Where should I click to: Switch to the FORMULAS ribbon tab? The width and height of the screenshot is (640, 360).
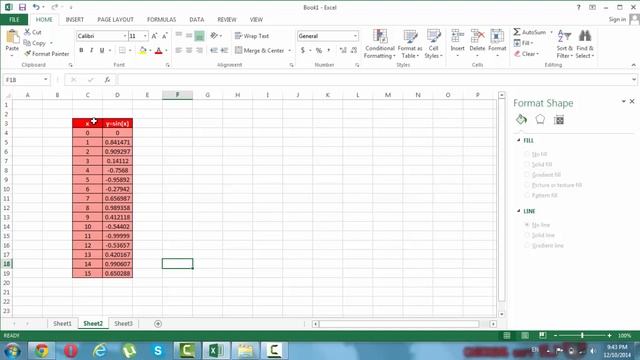click(x=162, y=20)
